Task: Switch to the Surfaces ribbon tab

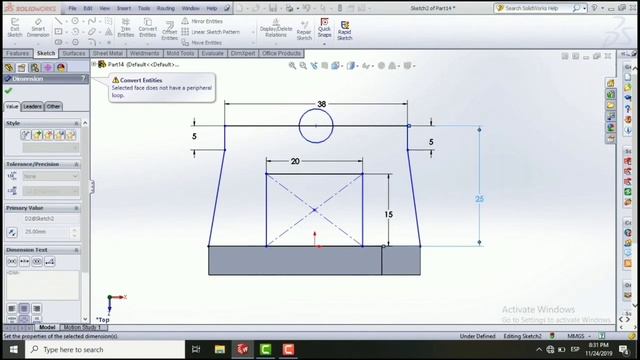Action: (74, 53)
